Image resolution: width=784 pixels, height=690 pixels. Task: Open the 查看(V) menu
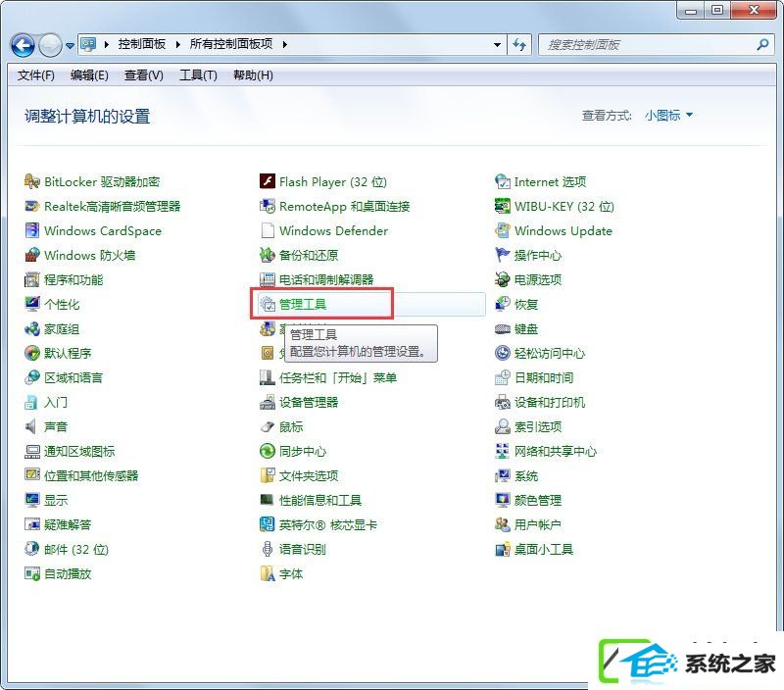coord(143,75)
